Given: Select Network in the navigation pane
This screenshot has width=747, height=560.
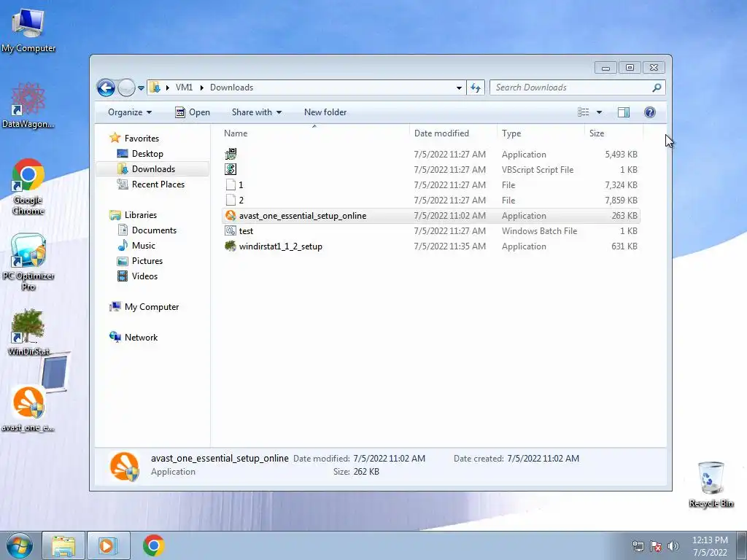Looking at the screenshot, I should tap(141, 338).
